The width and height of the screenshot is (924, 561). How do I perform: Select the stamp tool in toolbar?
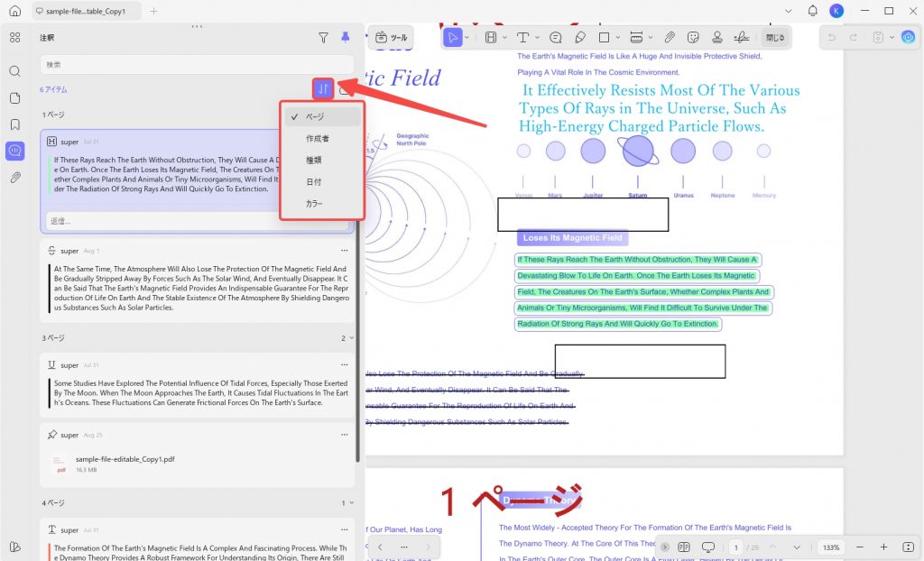pos(717,38)
